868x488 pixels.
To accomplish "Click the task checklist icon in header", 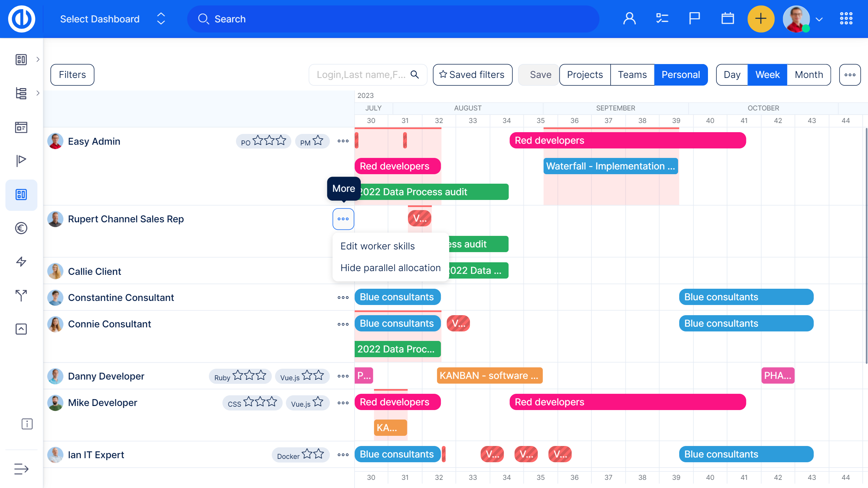I will click(662, 19).
